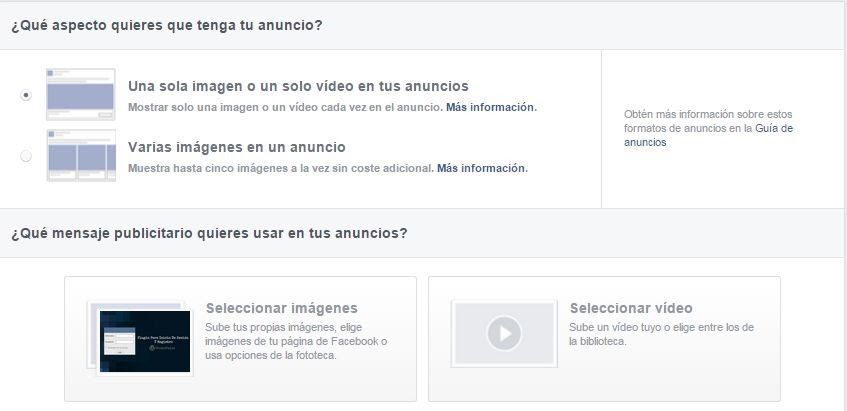This screenshot has height=411, width=847.
Task: Open Más información link for Varias imágenes option
Action: (482, 168)
